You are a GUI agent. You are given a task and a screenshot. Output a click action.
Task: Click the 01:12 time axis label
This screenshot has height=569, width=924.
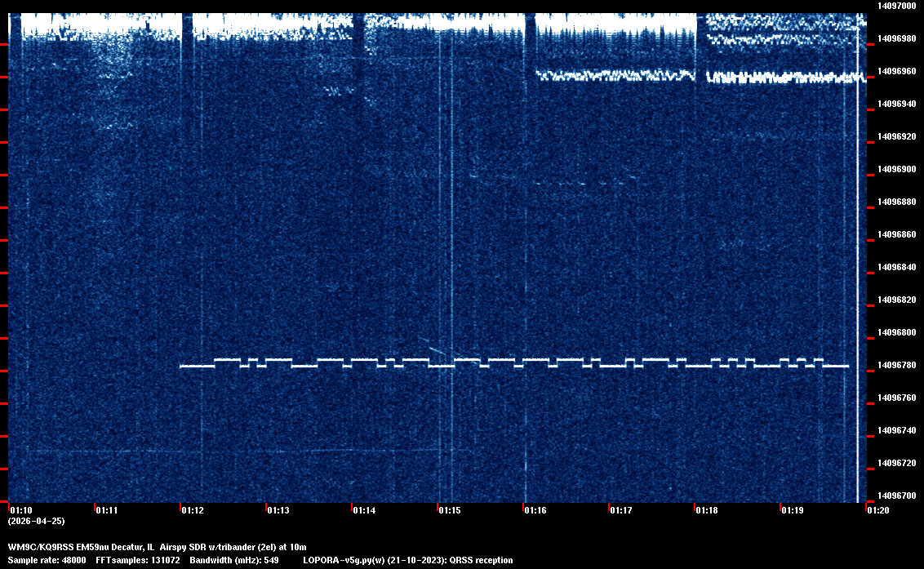193,510
